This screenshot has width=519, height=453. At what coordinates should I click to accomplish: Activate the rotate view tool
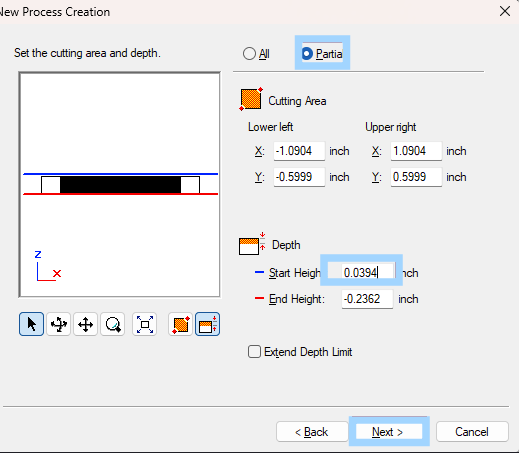click(59, 324)
